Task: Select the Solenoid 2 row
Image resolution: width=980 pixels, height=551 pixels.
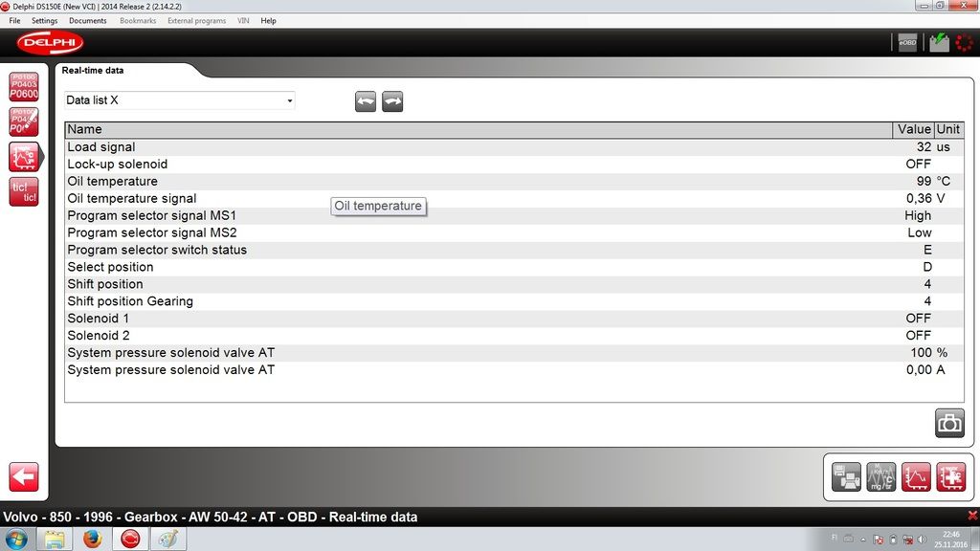Action: pos(514,336)
